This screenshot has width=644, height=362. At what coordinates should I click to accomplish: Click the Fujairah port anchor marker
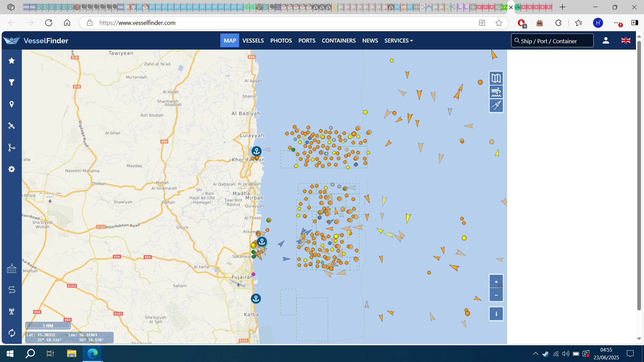point(262,241)
